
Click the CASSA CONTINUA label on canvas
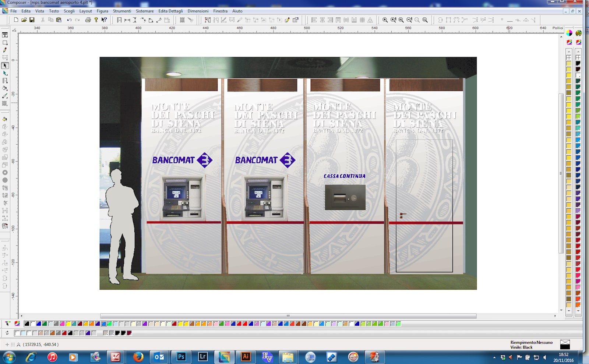click(345, 176)
